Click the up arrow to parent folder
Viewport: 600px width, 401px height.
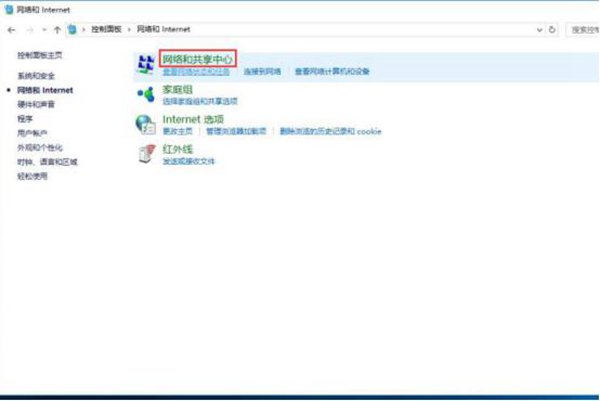(57, 30)
